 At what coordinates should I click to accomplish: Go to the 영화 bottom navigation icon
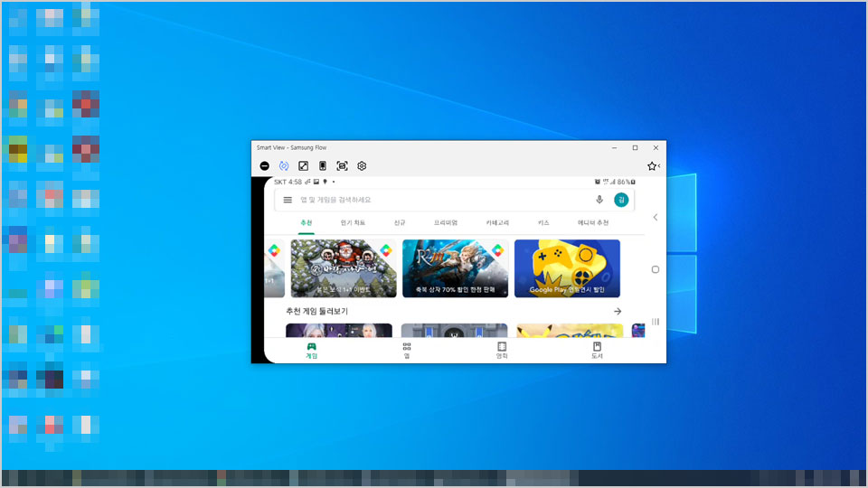click(x=502, y=351)
